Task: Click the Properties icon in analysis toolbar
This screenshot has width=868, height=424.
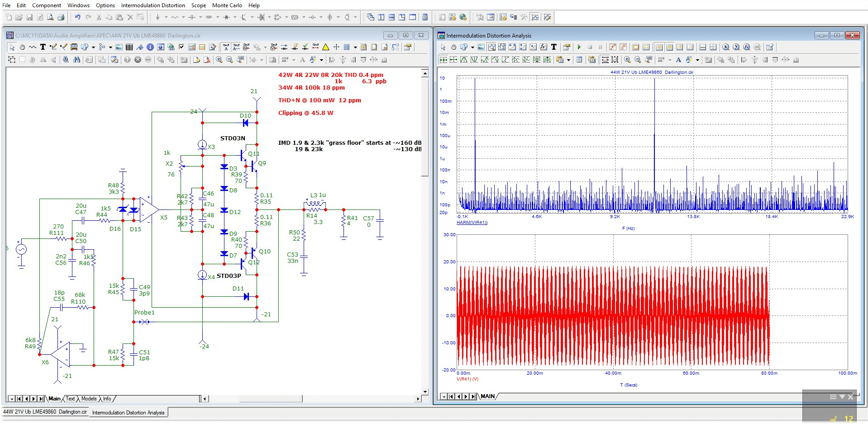Action: coord(566,47)
